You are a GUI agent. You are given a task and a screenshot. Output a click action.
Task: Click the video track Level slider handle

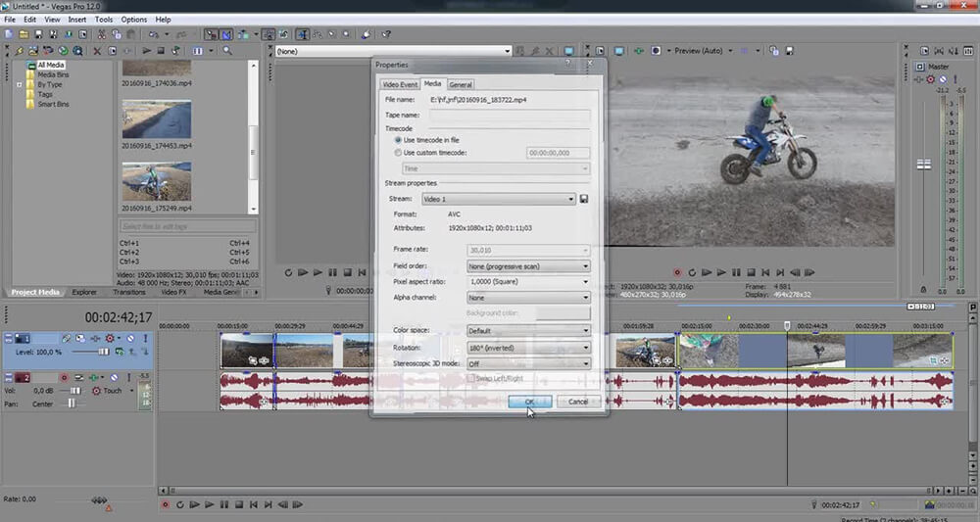click(103, 353)
